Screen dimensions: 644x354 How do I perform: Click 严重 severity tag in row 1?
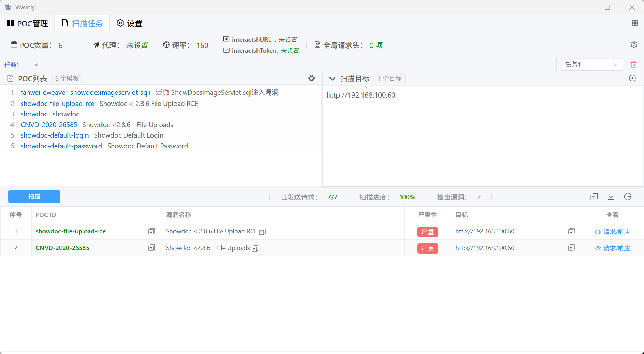point(427,232)
